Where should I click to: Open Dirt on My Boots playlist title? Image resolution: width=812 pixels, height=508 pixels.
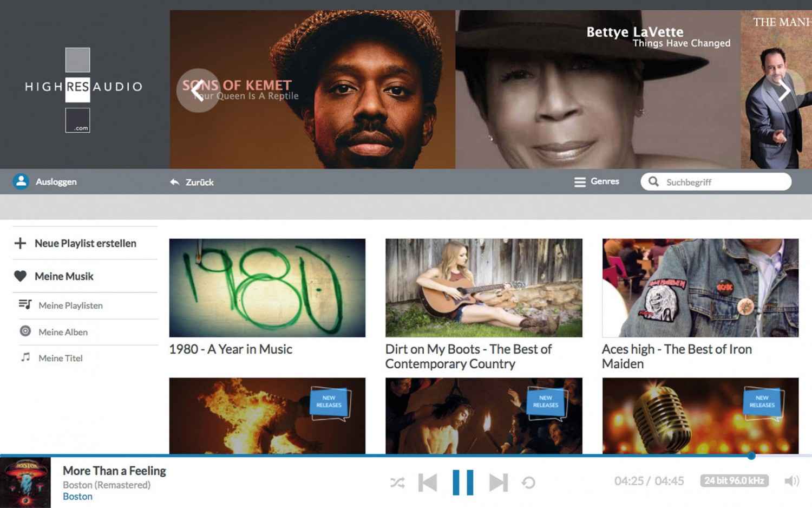point(468,356)
